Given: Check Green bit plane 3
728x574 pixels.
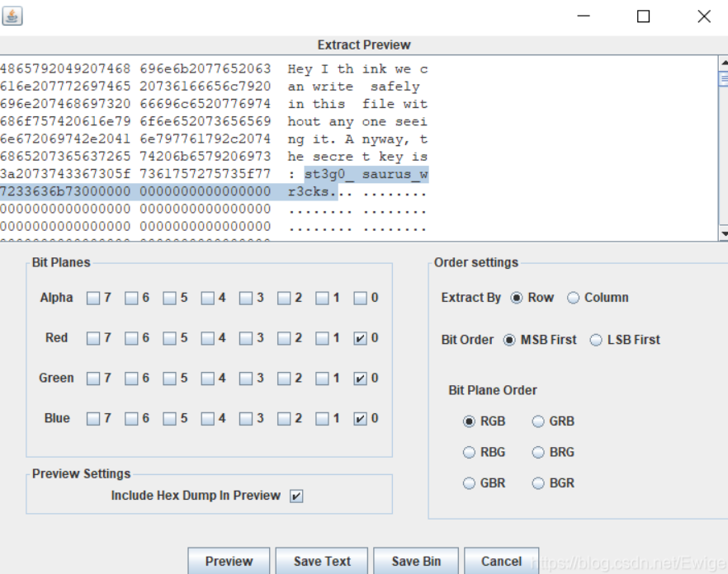Looking at the screenshot, I should coord(246,379).
